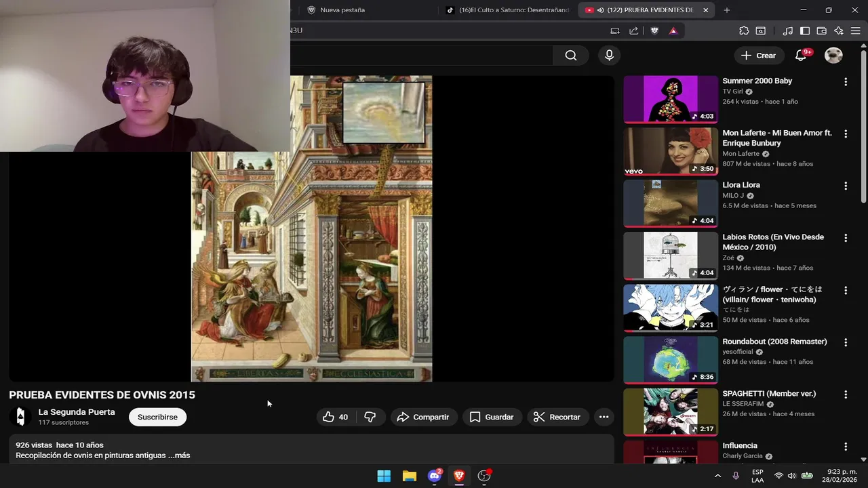Open the Brave Wallet icon
Image resolution: width=868 pixels, height=488 pixels.
821,30
